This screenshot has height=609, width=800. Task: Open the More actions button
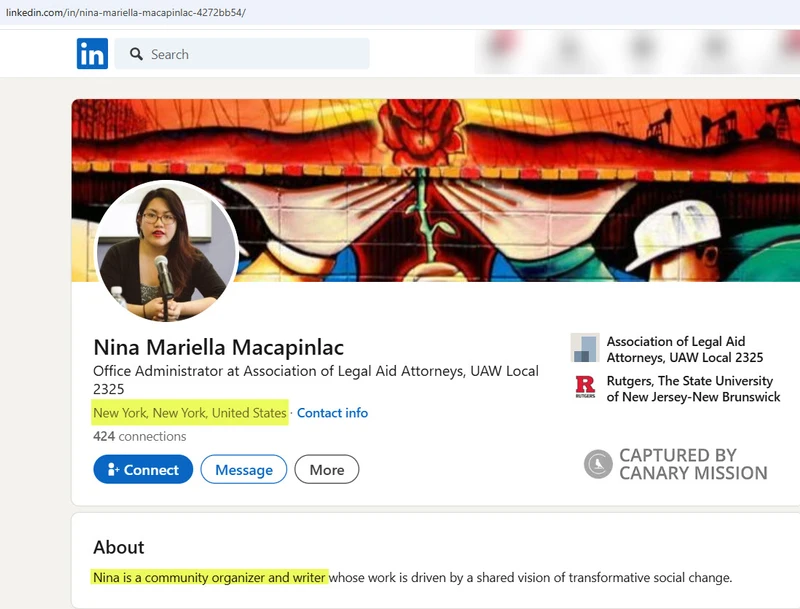(327, 469)
